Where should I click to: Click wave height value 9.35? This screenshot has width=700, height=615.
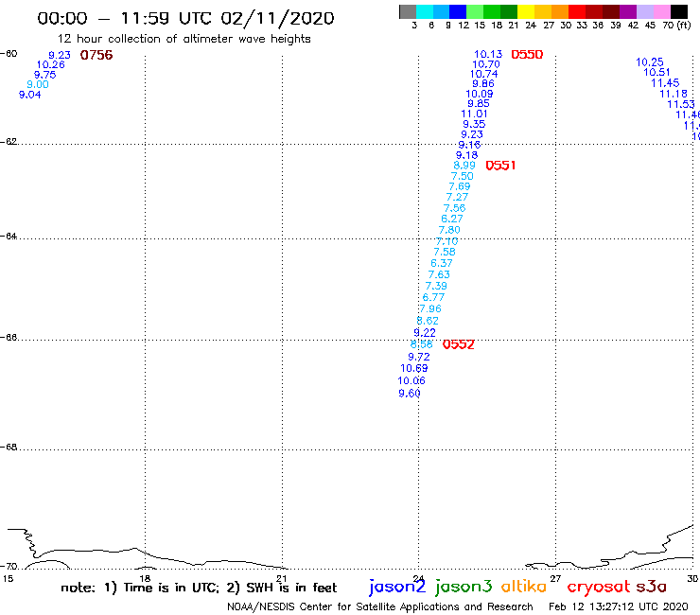[x=474, y=124]
